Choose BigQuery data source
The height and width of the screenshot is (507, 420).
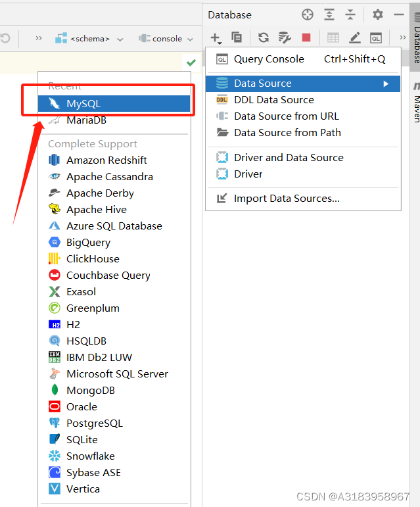tap(114, 242)
